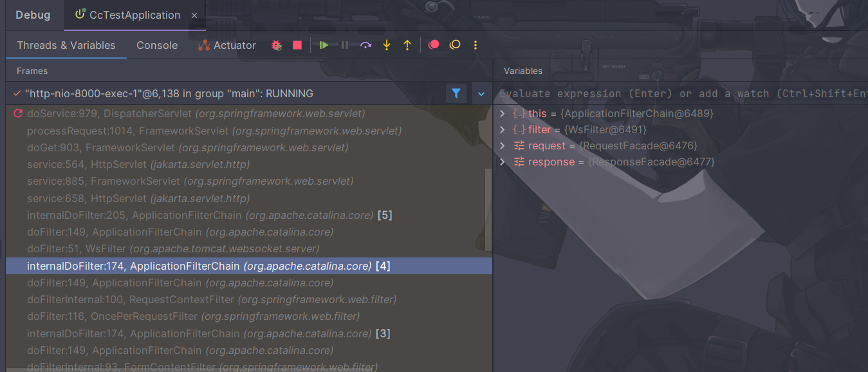Click the Rerun debug bug icon
This screenshot has height=372, width=868.
coord(277,45)
